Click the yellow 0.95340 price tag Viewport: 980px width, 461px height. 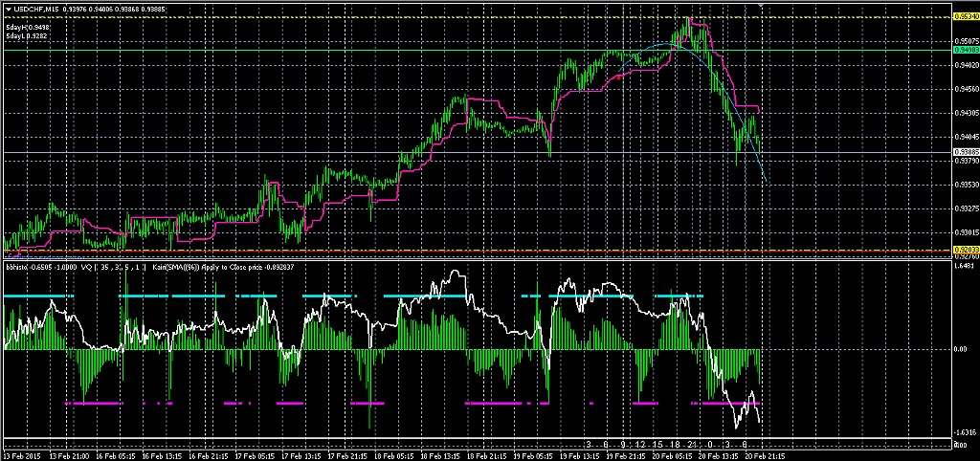(965, 16)
